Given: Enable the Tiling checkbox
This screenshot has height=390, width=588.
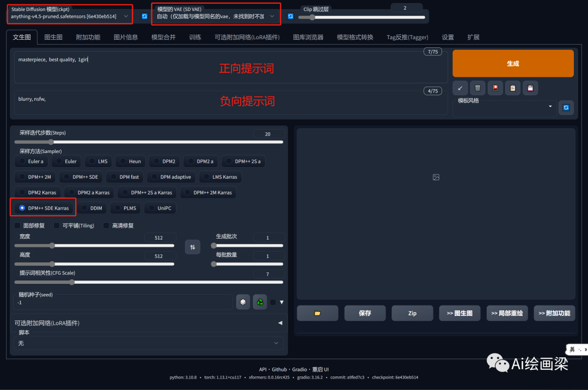Looking at the screenshot, I should (57, 226).
